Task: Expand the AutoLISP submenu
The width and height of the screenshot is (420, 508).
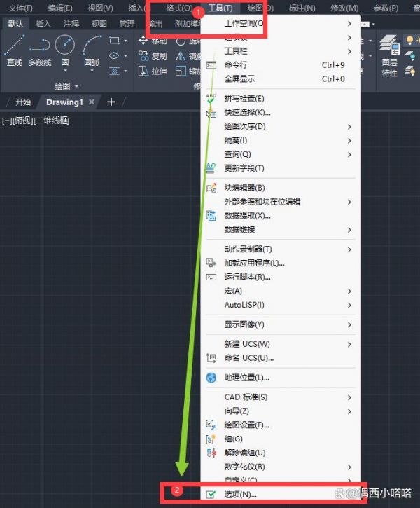Action: pyautogui.click(x=244, y=305)
